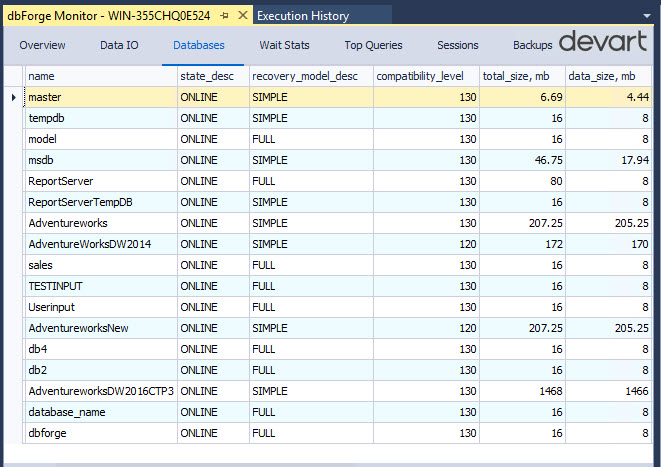Image resolution: width=661 pixels, height=467 pixels.
Task: Switch to the Backups tab
Action: coord(532,45)
